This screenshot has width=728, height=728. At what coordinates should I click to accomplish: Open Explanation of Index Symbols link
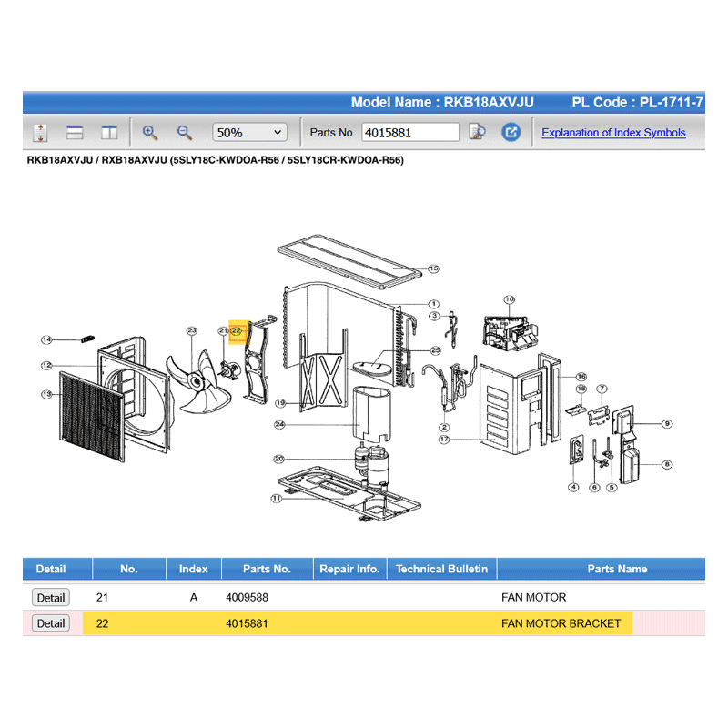coord(613,133)
